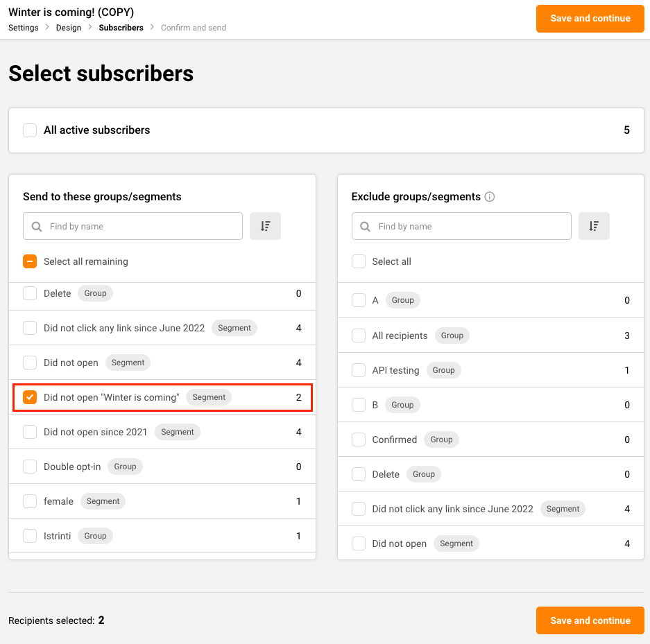Jump to Confirm and send step

click(x=194, y=28)
